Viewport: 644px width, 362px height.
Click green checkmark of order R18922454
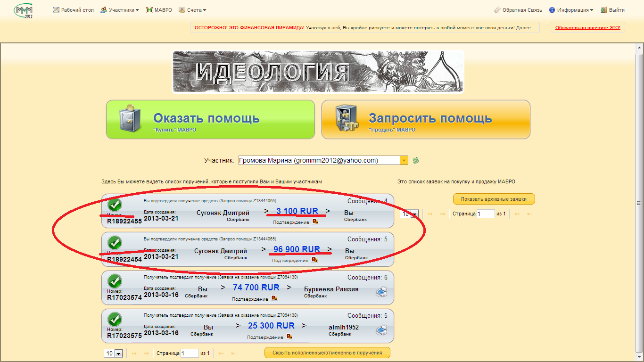point(115,243)
